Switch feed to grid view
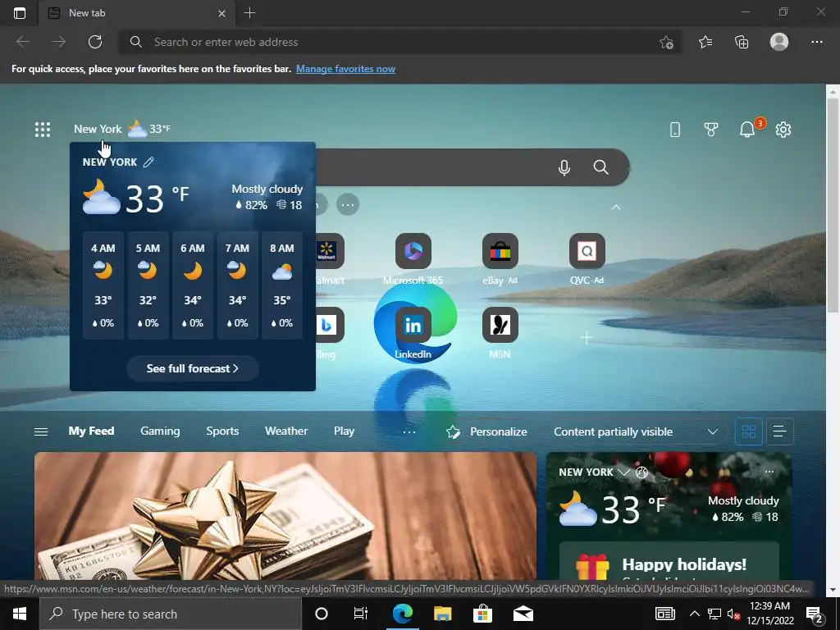This screenshot has height=630, width=840. 748,431
